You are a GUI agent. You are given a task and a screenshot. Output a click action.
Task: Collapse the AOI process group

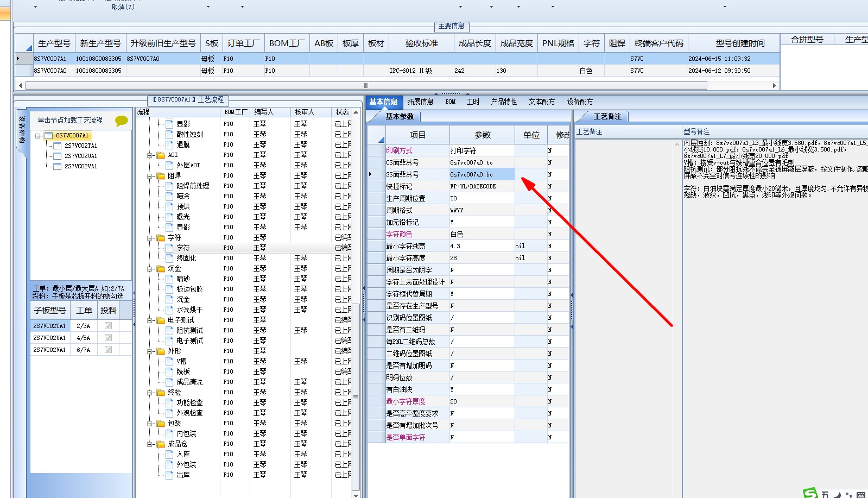tap(150, 155)
